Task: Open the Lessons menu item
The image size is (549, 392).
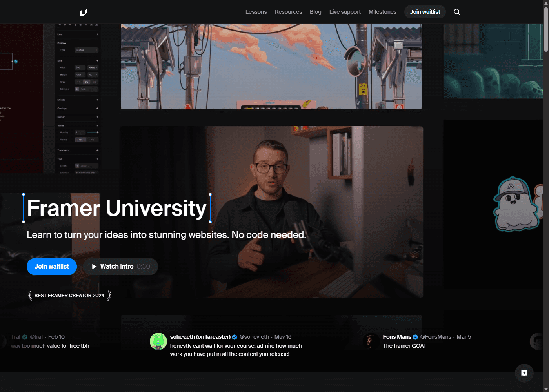Action: point(256,12)
